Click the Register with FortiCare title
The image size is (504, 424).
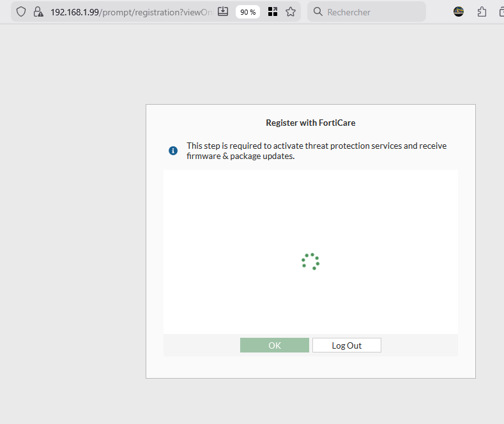pyautogui.click(x=310, y=123)
